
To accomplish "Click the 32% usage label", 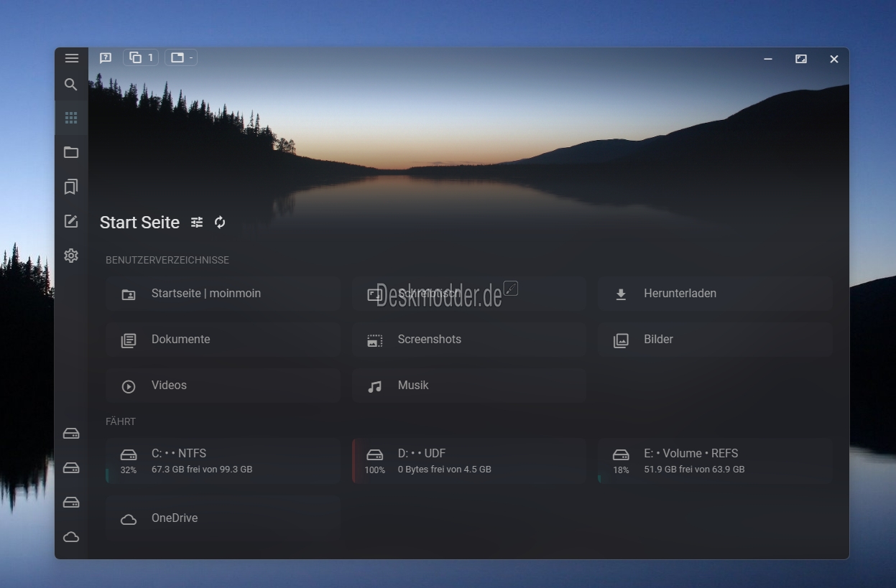I will pyautogui.click(x=129, y=470).
